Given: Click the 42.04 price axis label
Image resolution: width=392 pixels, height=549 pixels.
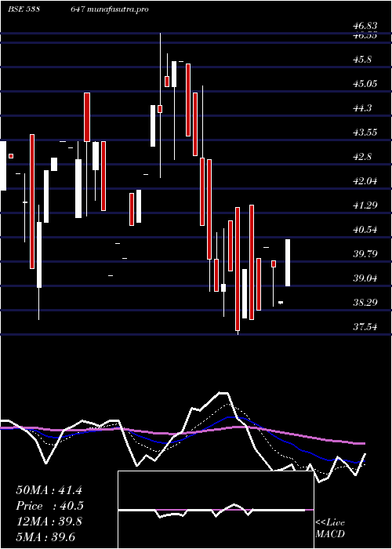Looking at the screenshot, I should coord(365,181).
